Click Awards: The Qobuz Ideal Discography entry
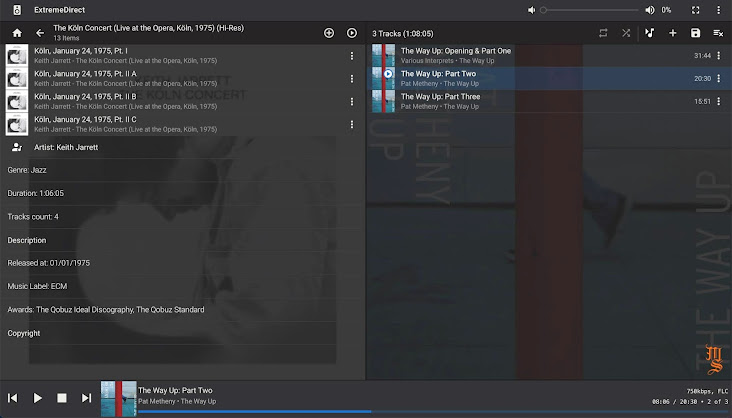Image resolution: width=732 pixels, height=418 pixels. [x=106, y=309]
